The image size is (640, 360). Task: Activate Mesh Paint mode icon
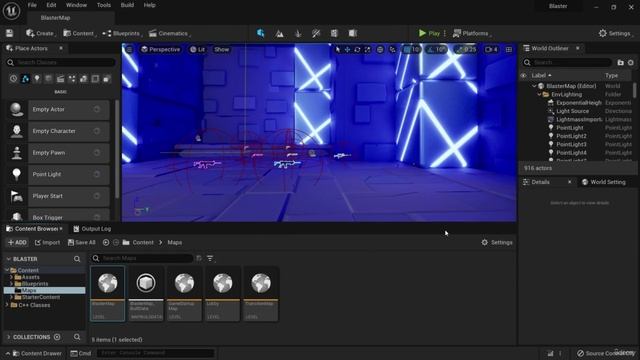pyautogui.click(x=316, y=33)
